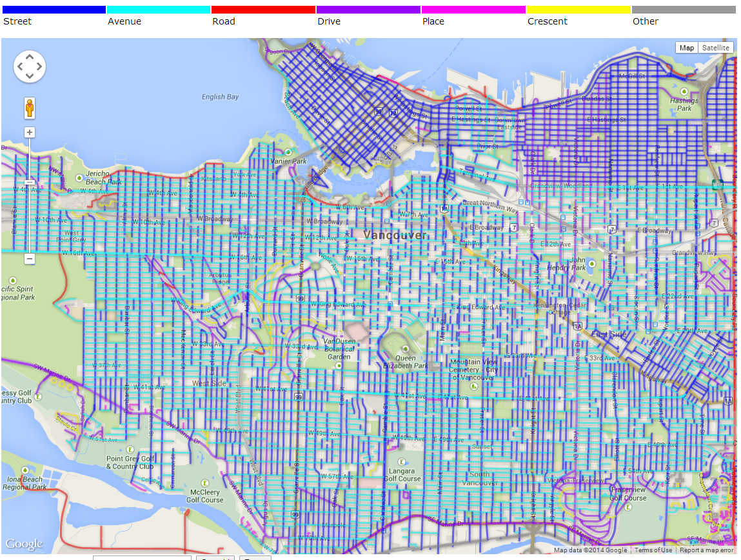
Task: Click the Queen Elizabeth Park tree icon
Action: 406,350
